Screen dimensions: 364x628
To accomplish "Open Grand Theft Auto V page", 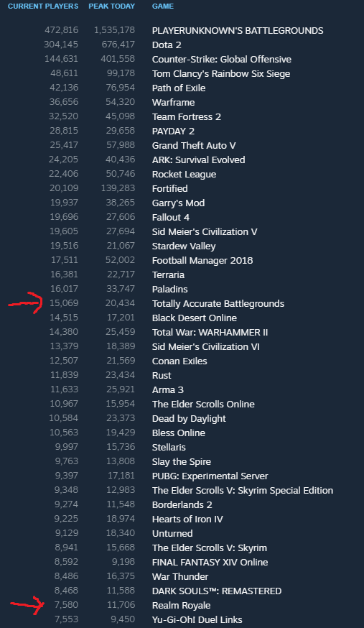I will tap(194, 146).
